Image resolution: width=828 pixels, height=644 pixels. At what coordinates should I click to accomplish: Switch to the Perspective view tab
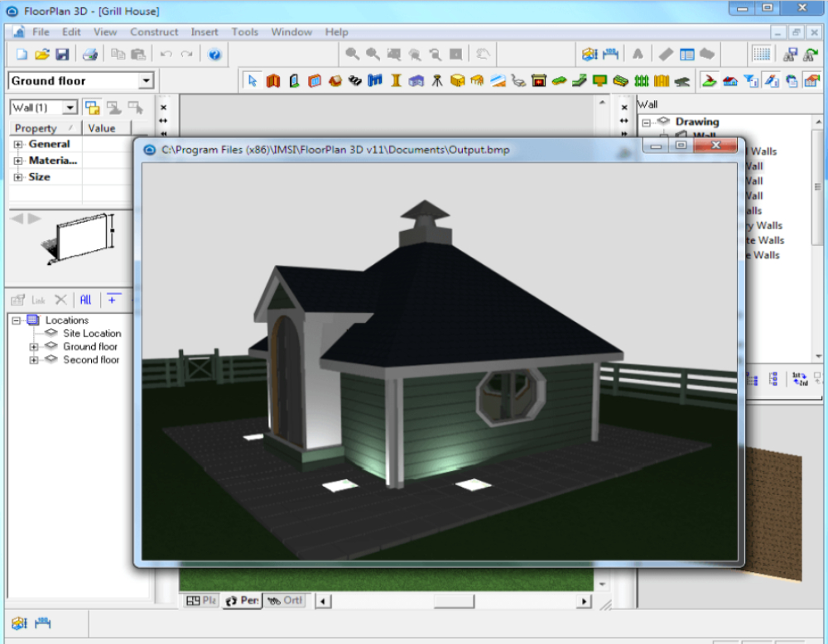coord(243,601)
